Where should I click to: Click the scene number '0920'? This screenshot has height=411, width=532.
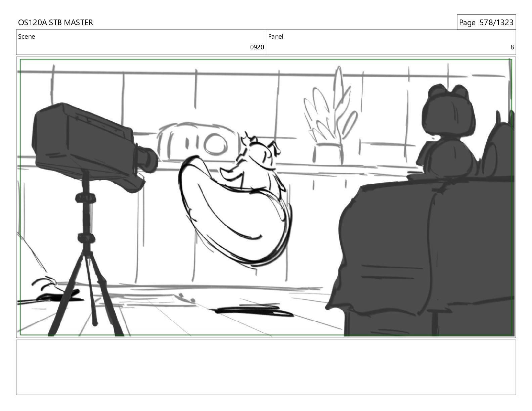tap(257, 47)
